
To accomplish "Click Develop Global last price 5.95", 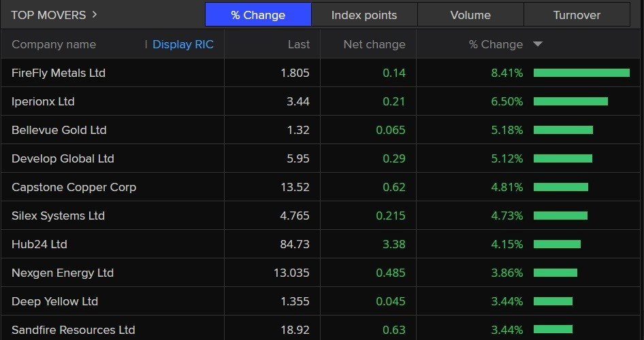I will pos(297,158).
